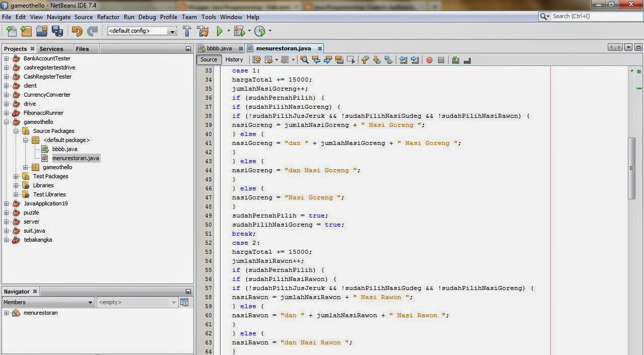Switch the editor to History view
This screenshot has height=355, width=644.
point(234,59)
